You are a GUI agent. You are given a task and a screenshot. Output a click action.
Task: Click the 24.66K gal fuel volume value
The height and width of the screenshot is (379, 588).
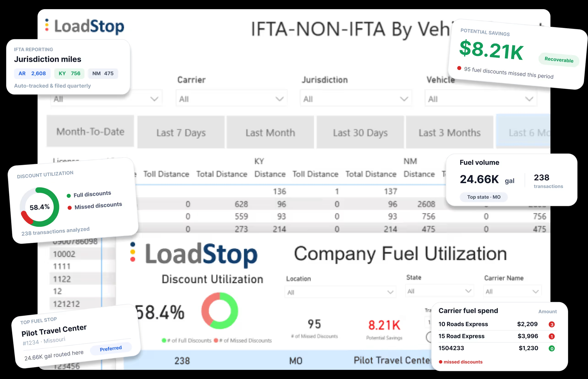pos(487,179)
